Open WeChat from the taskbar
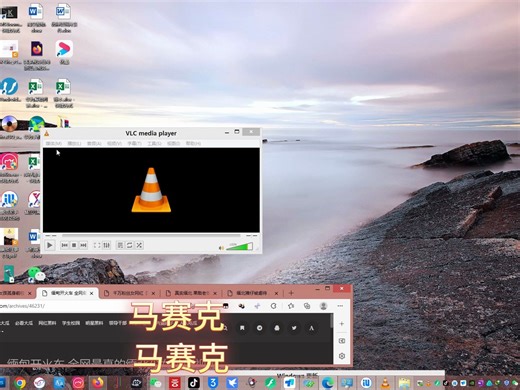This screenshot has width=520, height=390. pos(155,383)
